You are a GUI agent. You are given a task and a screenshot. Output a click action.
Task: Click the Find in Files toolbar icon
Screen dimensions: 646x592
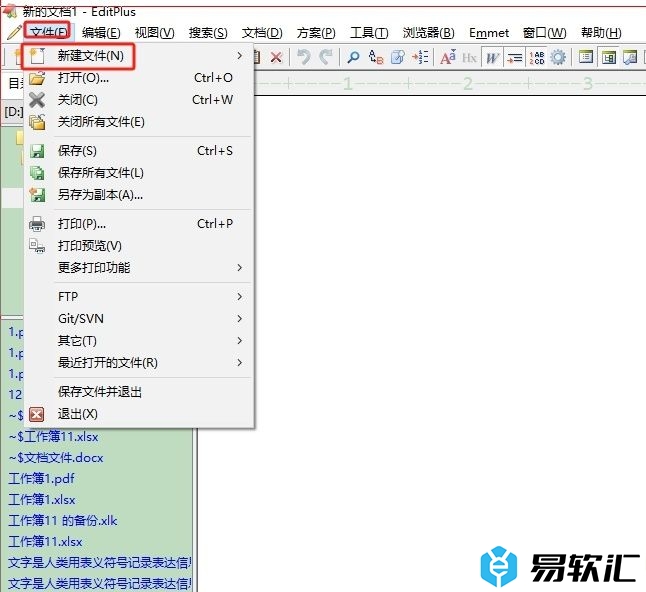pos(398,57)
